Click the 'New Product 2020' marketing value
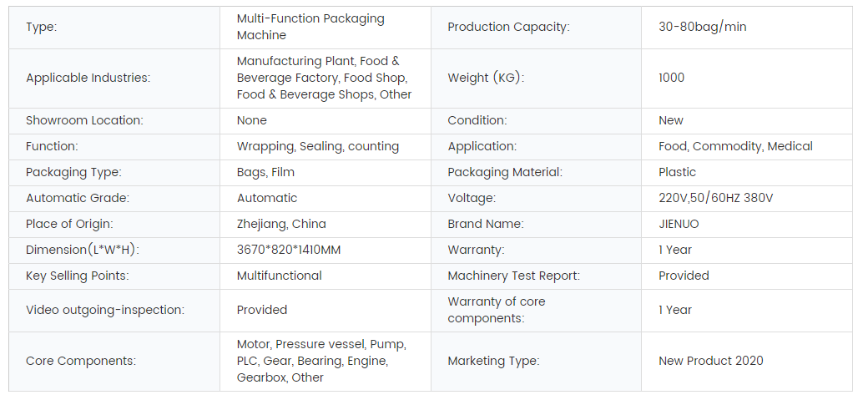 (710, 362)
